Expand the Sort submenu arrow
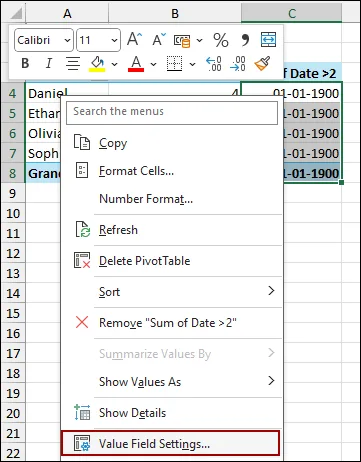The height and width of the screenshot is (462, 361). [x=271, y=291]
